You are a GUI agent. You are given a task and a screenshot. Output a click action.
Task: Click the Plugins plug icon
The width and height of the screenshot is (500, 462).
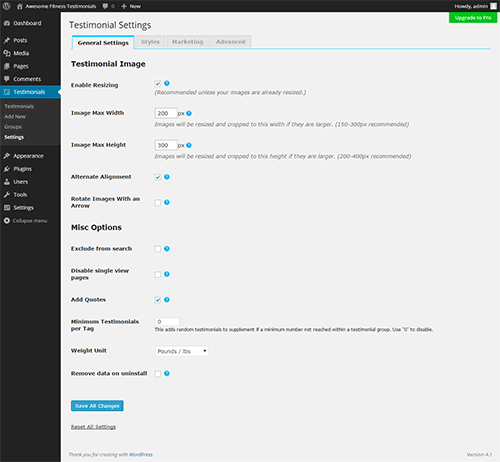[x=7, y=169]
